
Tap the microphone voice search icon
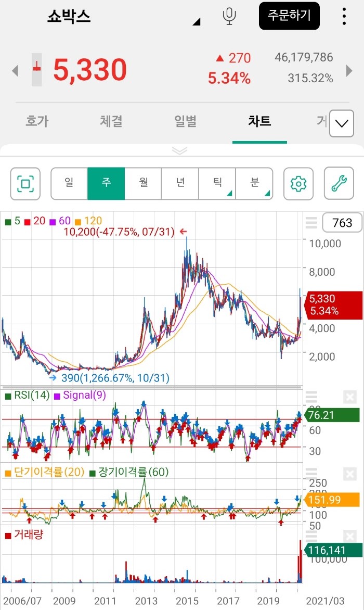pos(229,16)
